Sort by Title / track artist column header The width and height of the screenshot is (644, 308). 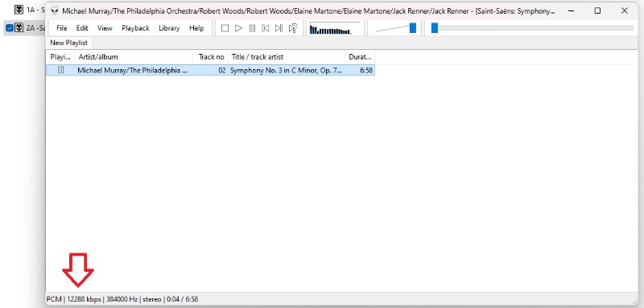[x=287, y=57]
